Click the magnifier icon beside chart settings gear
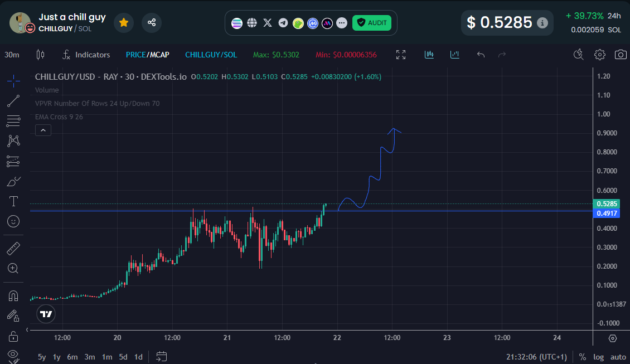 [578, 55]
